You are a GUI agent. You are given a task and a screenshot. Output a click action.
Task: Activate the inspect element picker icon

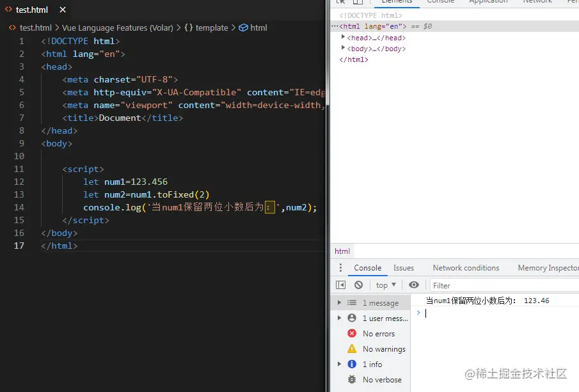(x=341, y=1)
